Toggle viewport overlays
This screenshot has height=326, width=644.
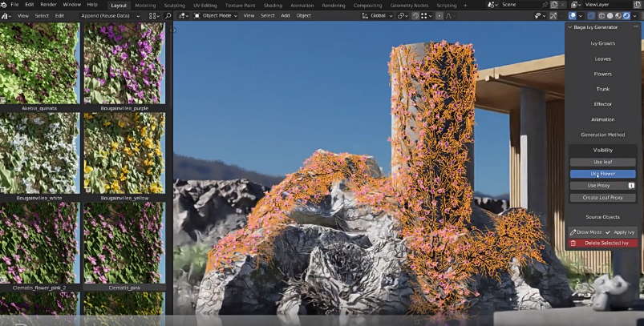(x=572, y=15)
